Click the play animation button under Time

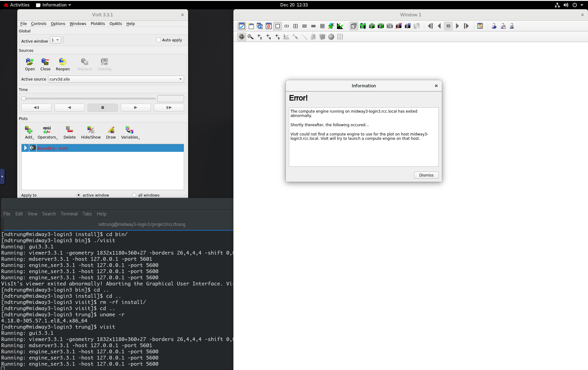[x=135, y=107]
